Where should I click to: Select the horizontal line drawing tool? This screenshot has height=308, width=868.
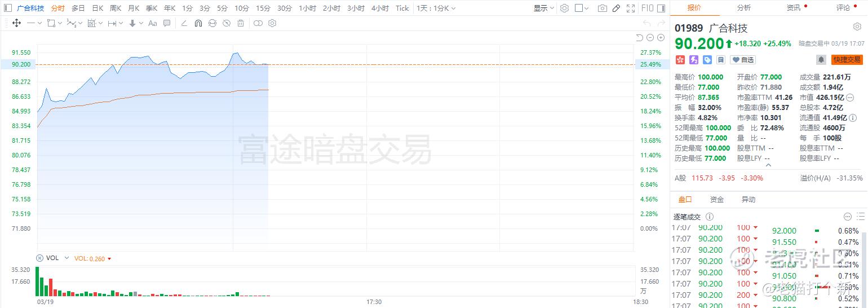coord(31,23)
